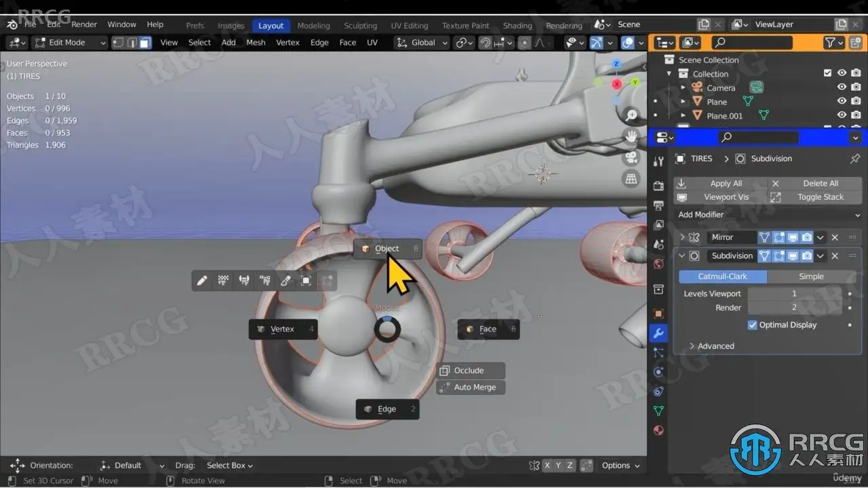Open Orientation Default dropdown
Screen dimensions: 868x488
(132, 466)
